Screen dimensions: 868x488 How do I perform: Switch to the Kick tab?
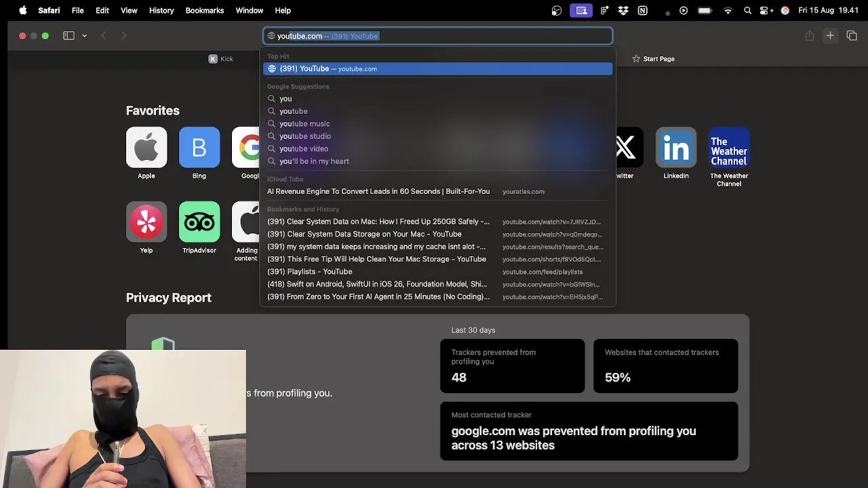[x=221, y=59]
